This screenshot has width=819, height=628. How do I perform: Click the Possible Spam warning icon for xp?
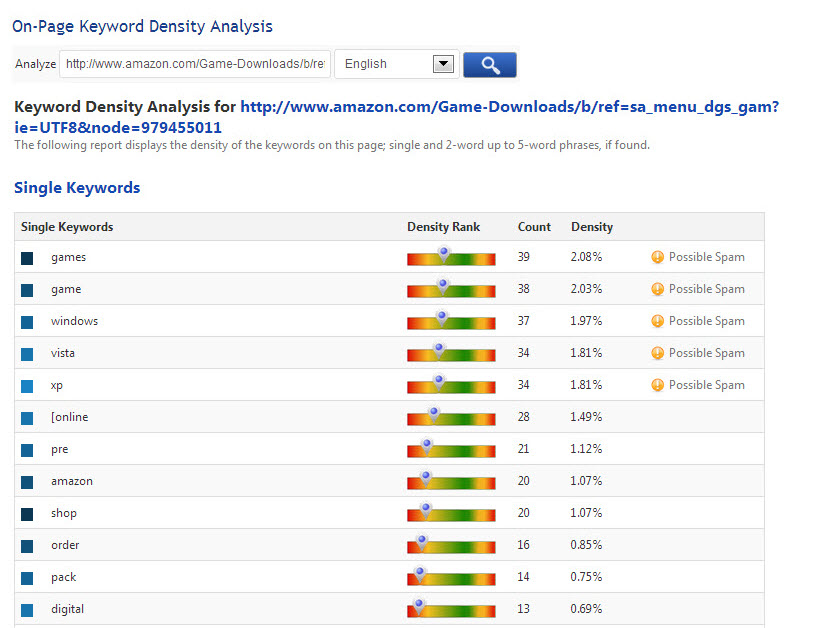point(657,385)
